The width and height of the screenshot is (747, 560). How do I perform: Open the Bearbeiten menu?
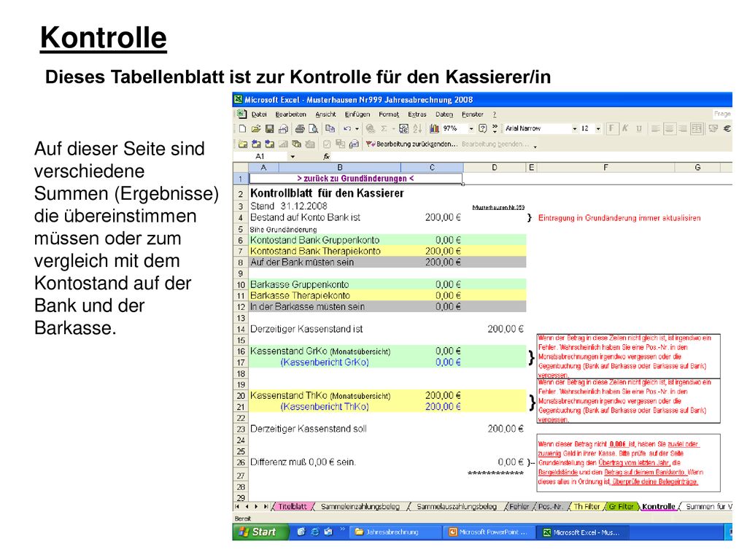290,114
